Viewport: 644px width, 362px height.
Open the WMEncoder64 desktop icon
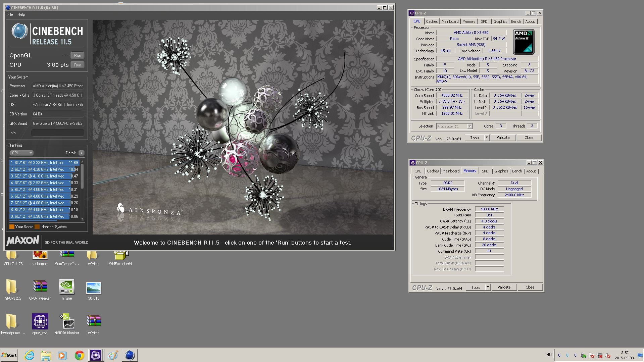pyautogui.click(x=120, y=258)
